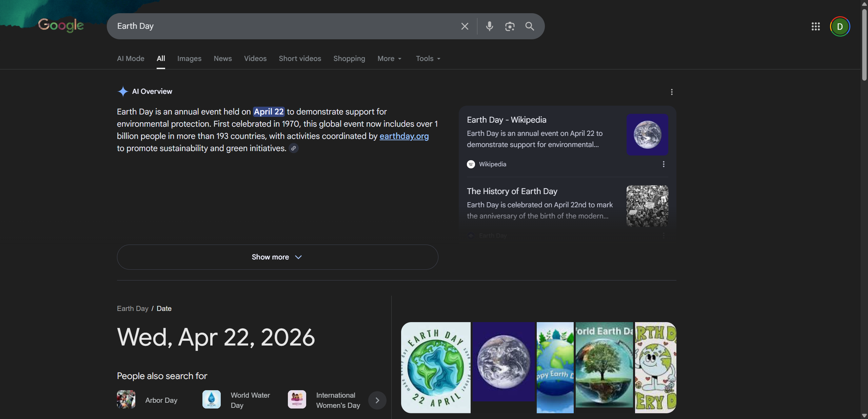Expand AI Overview with Show more
Viewport: 868px width, 419px height.
pos(277,257)
